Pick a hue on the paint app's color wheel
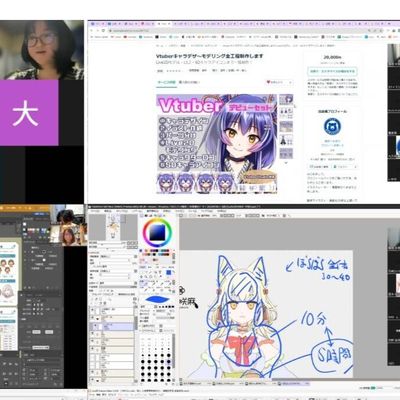 pos(144,232)
